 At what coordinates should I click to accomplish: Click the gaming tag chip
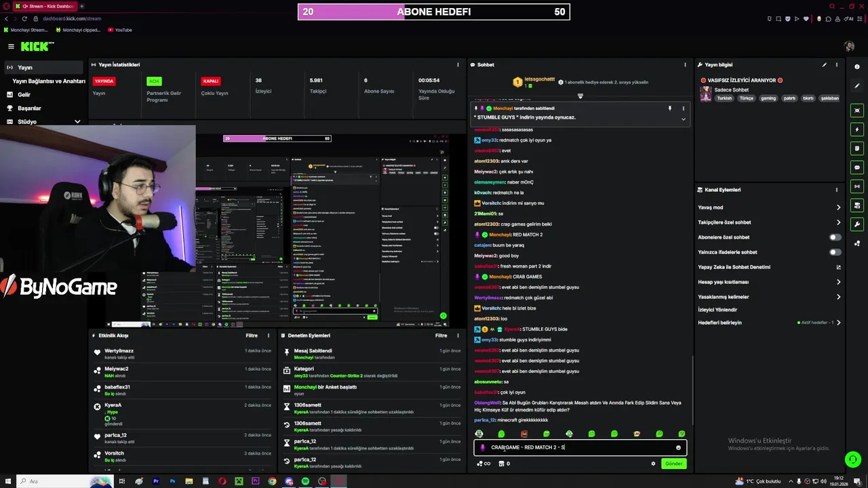(768, 98)
